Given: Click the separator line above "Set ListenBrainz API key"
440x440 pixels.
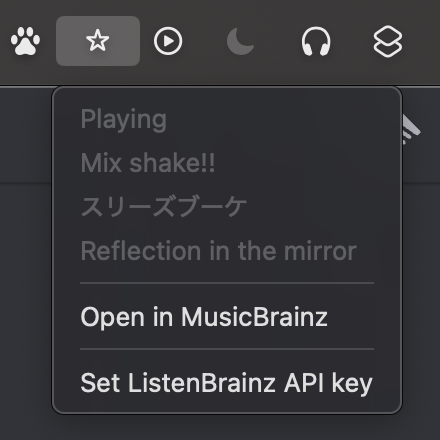Looking at the screenshot, I should (x=227, y=349).
